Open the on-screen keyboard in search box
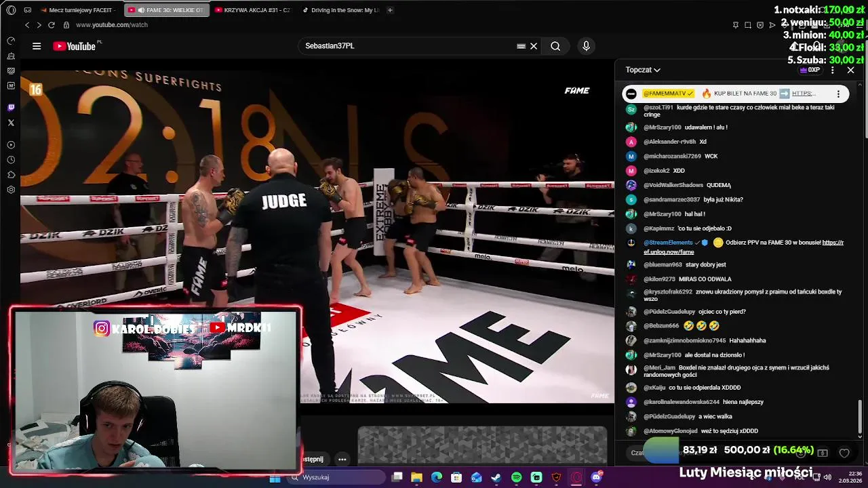Screen dimensions: 868x488 coord(521,46)
